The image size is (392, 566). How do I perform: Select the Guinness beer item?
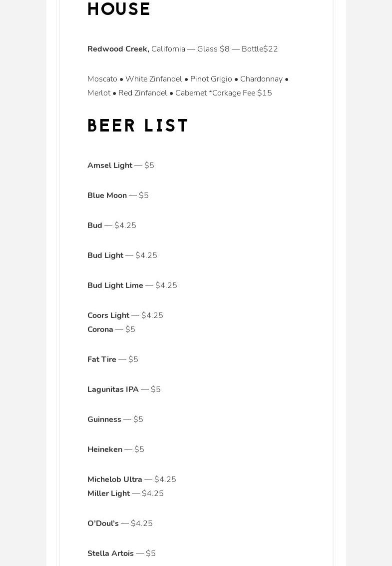[x=104, y=419]
